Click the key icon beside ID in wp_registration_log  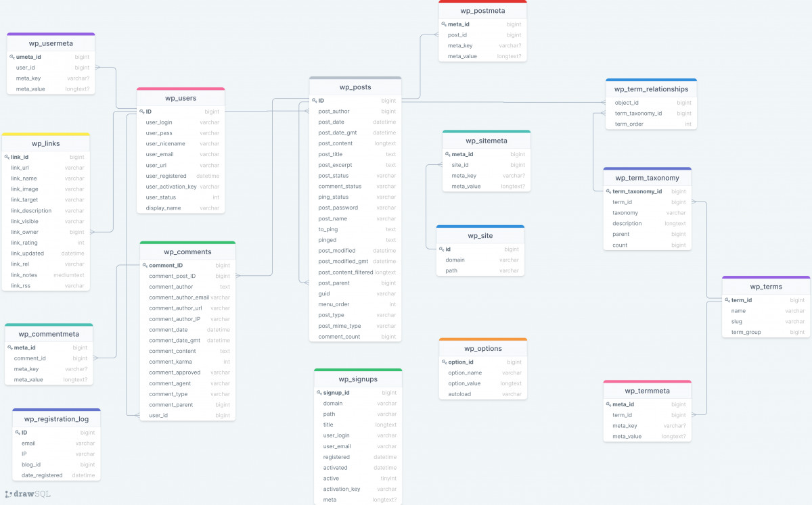[x=17, y=432]
